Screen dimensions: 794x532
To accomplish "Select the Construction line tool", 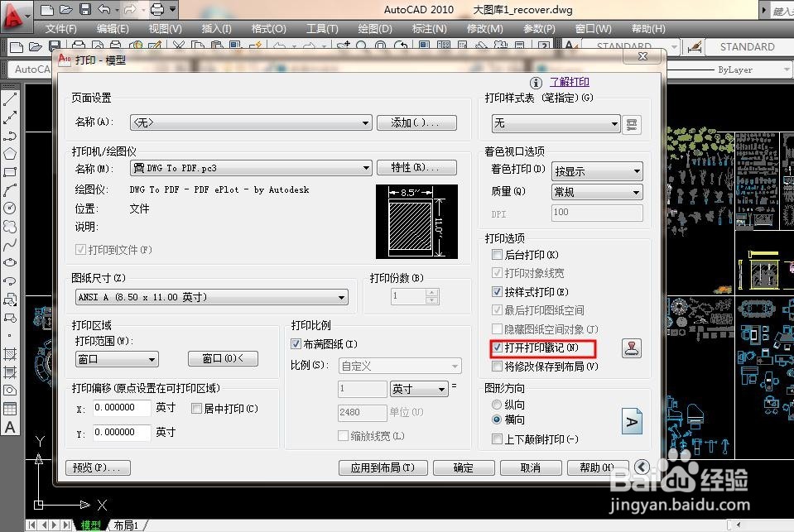I will click(x=10, y=117).
